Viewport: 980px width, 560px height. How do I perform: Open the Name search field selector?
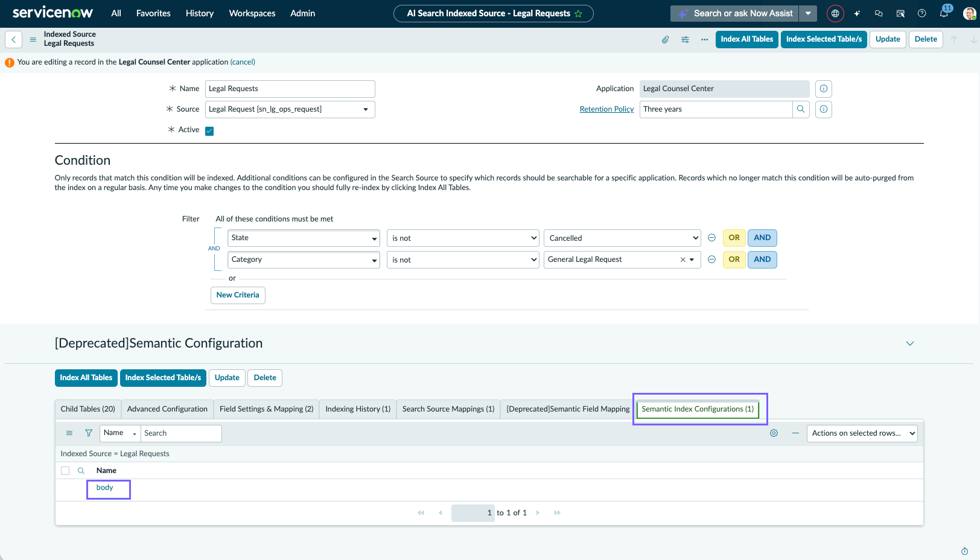(119, 433)
